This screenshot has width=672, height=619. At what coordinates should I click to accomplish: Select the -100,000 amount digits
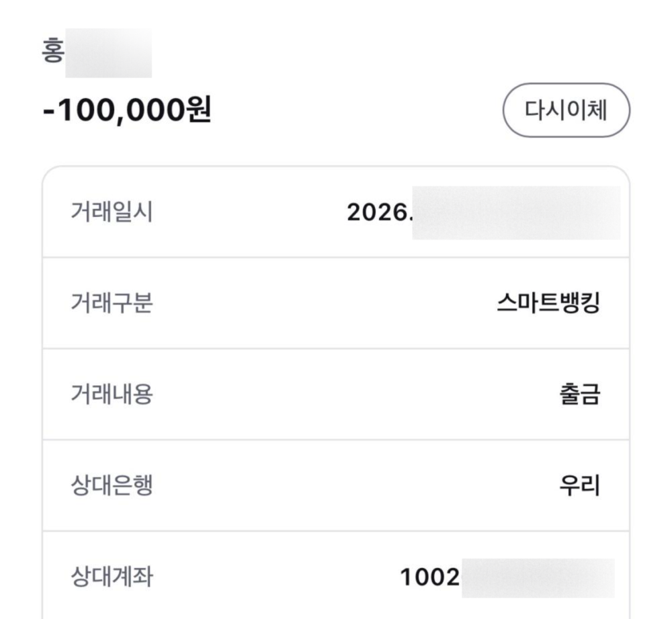click(114, 110)
